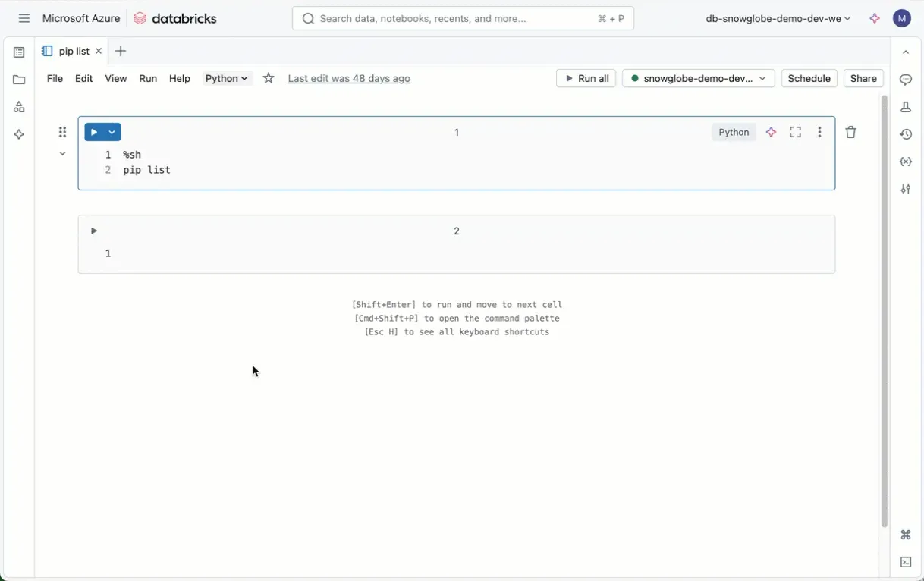This screenshot has height=581, width=924.
Task: Open the run options dropdown arrow in cell 1
Action: pos(112,132)
